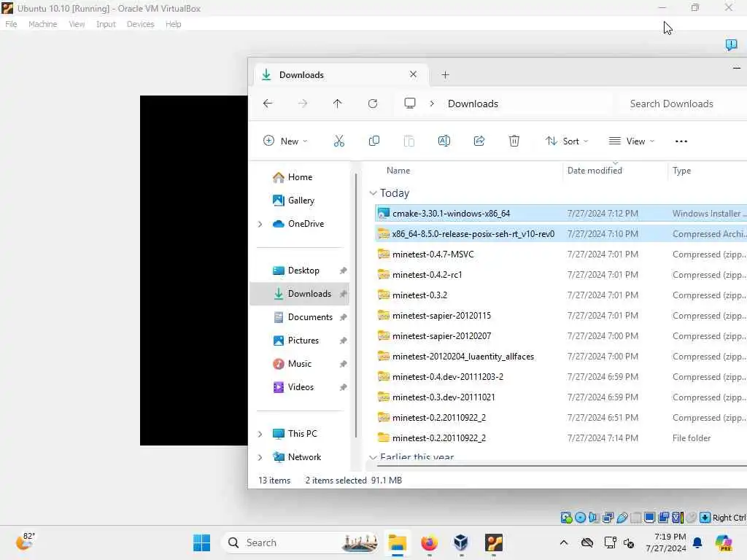
Task: Click the running VM icon in taskbar
Action: [494, 542]
